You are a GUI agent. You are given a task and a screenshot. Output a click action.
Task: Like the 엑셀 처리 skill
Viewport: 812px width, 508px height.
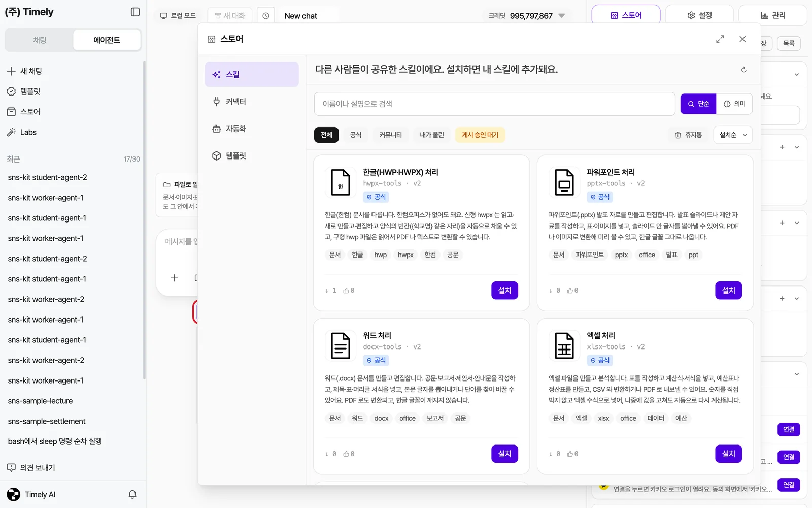572,454
